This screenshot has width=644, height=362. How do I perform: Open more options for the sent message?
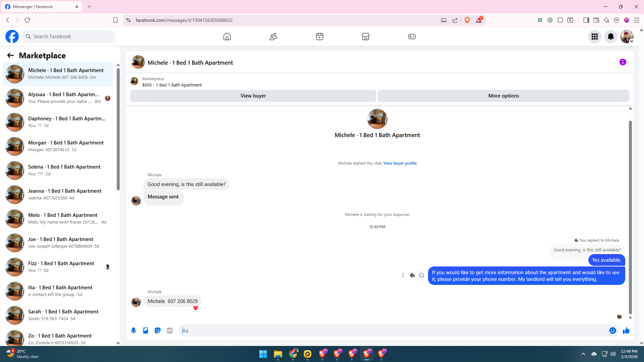pyautogui.click(x=403, y=275)
